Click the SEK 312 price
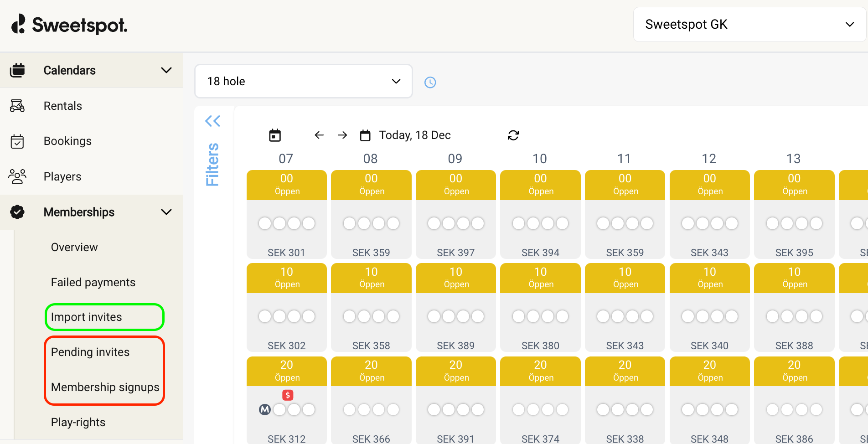This screenshot has height=444, width=868. tap(286, 439)
